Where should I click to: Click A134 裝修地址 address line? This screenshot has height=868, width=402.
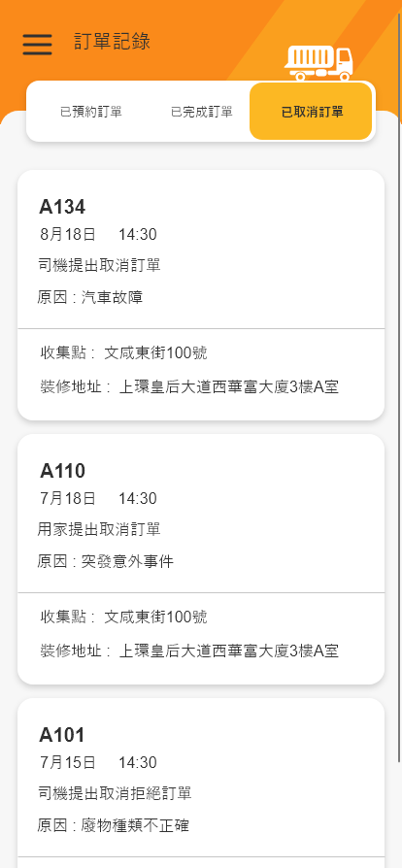pyautogui.click(x=188, y=387)
